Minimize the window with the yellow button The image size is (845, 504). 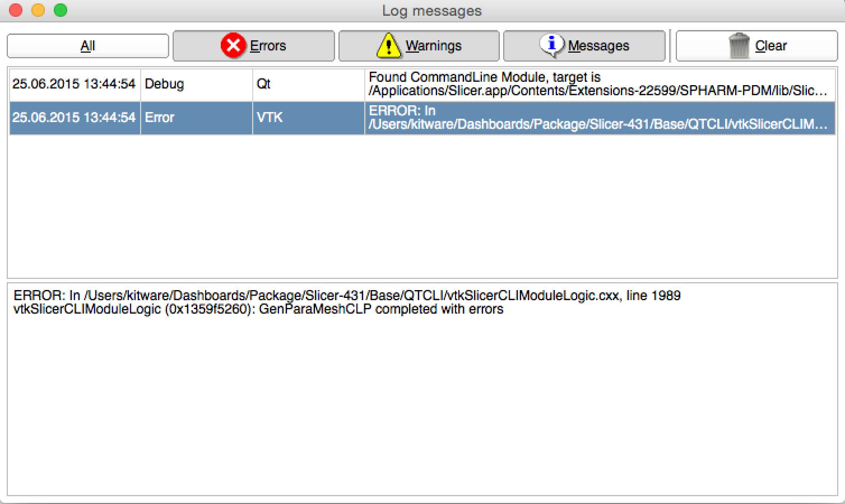click(38, 10)
